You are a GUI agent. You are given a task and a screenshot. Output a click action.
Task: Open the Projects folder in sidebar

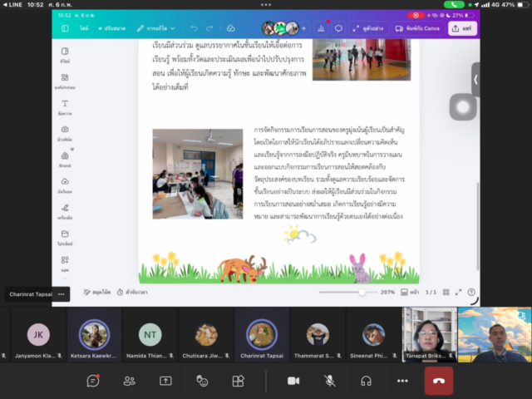[65, 237]
